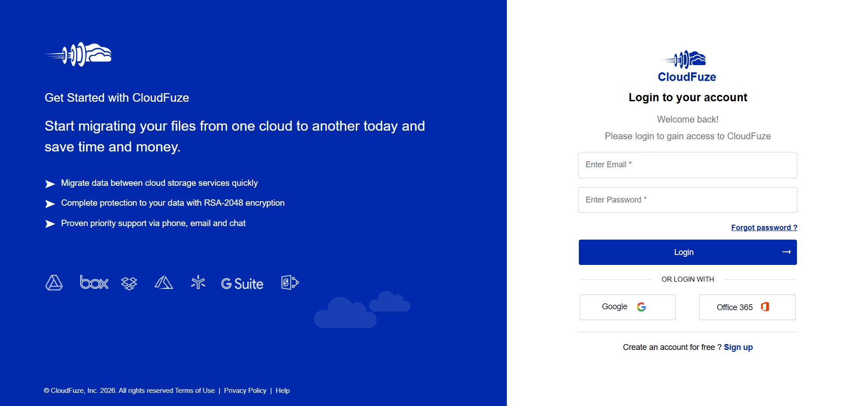Click "Please login to gain access" text
This screenshot has width=868, height=406.
tap(687, 136)
